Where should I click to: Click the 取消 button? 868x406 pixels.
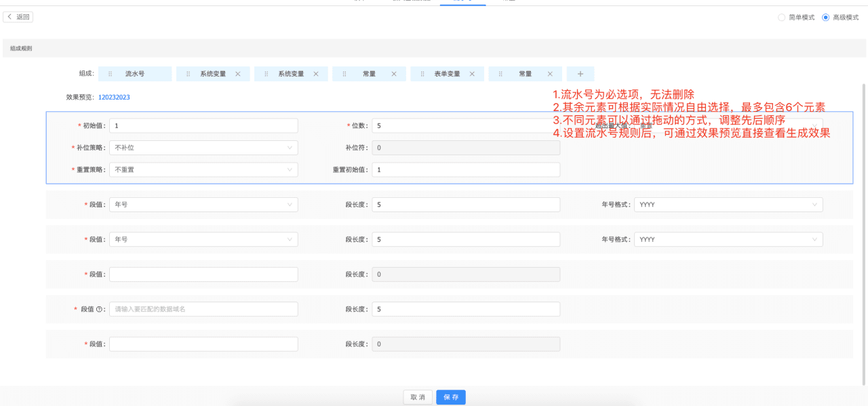(x=418, y=397)
